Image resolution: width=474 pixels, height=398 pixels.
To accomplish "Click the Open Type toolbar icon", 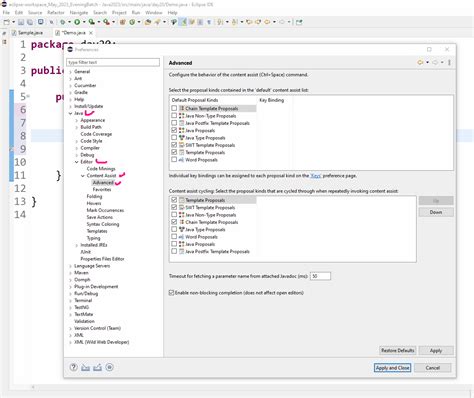I will [148, 22].
